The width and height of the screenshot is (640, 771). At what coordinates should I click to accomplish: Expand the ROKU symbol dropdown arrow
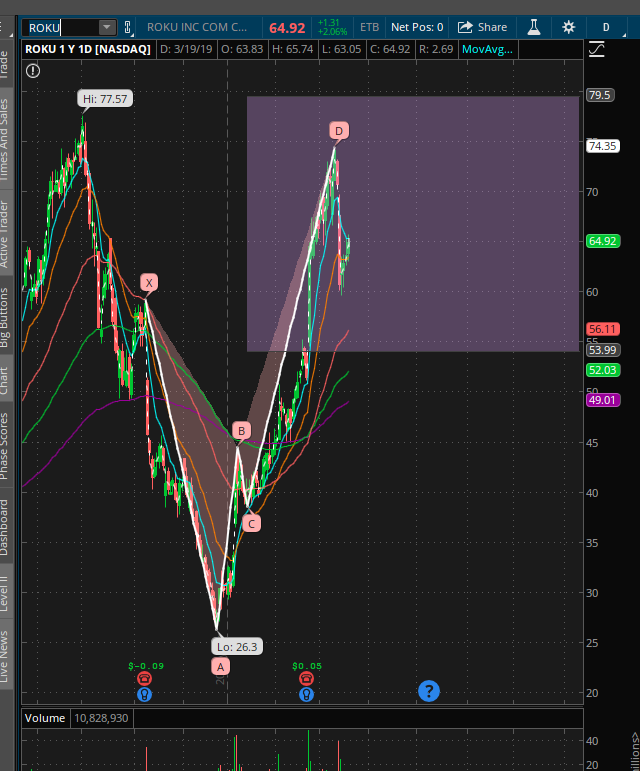[x=106, y=28]
